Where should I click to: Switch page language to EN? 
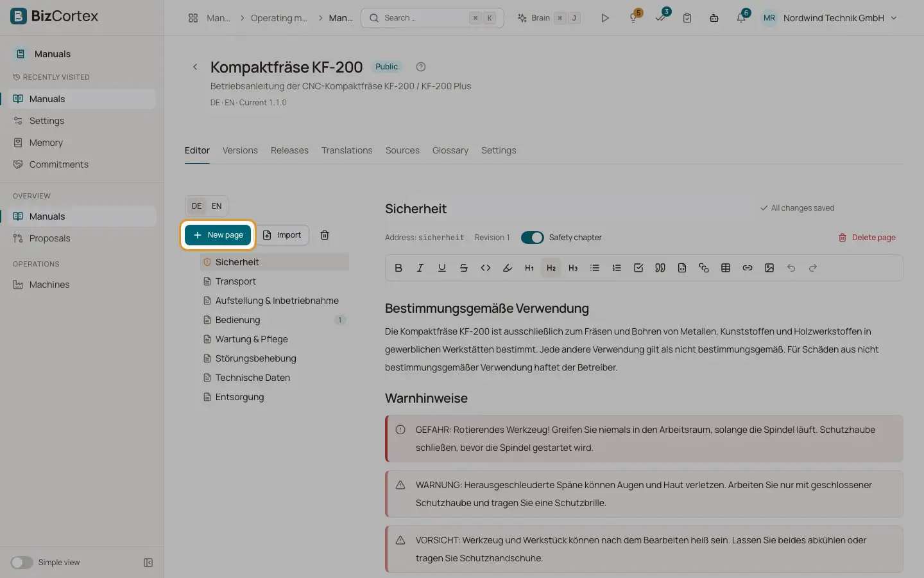coord(217,206)
